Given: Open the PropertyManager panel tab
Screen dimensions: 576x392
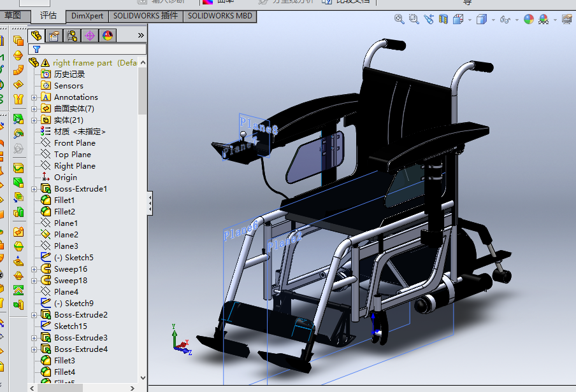Looking at the screenshot, I should pyautogui.click(x=54, y=36).
